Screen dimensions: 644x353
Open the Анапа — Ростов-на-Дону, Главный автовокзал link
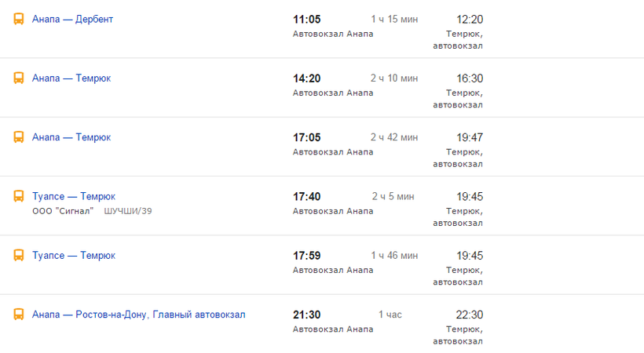click(138, 315)
